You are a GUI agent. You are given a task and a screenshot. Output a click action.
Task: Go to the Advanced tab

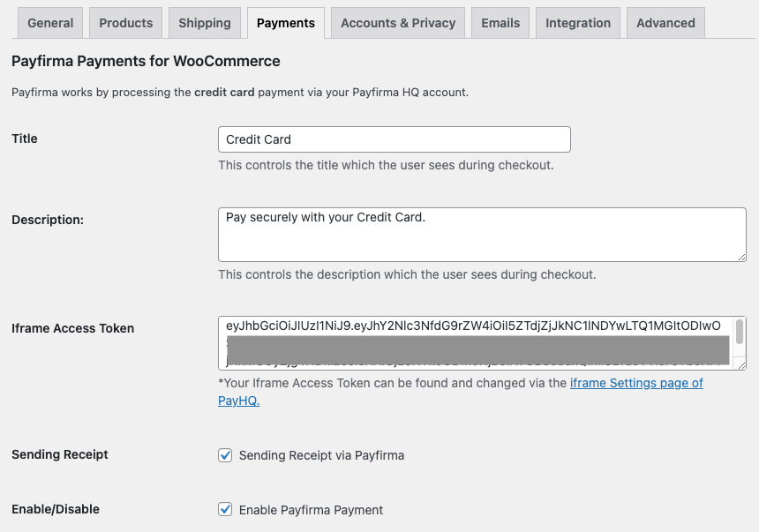click(665, 23)
